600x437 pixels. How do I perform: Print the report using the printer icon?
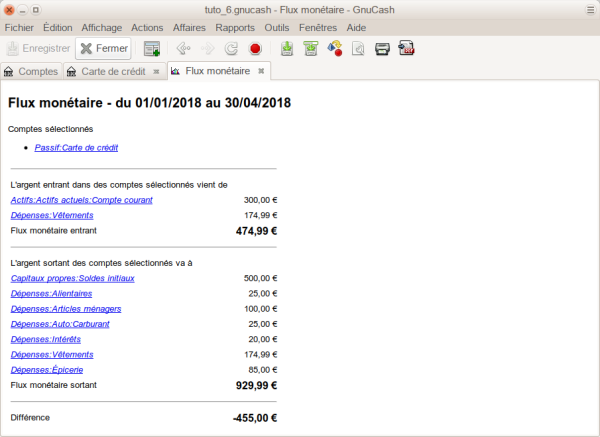click(382, 48)
